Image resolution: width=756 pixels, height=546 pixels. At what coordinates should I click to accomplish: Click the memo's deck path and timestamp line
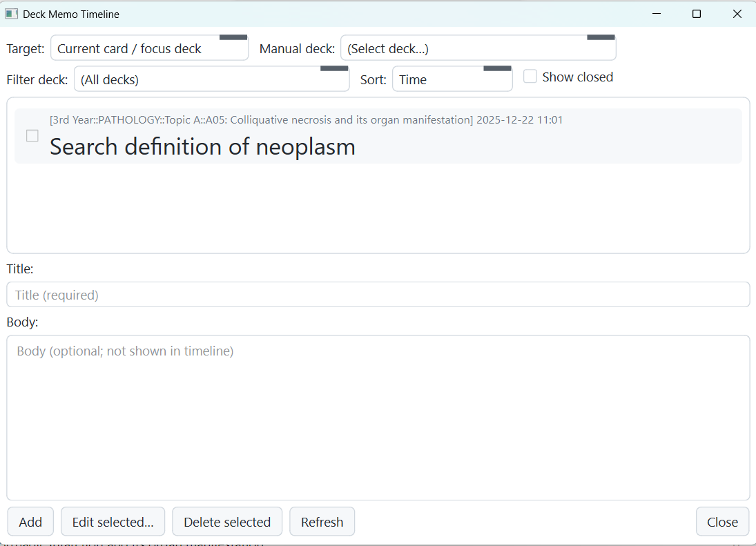pos(306,120)
